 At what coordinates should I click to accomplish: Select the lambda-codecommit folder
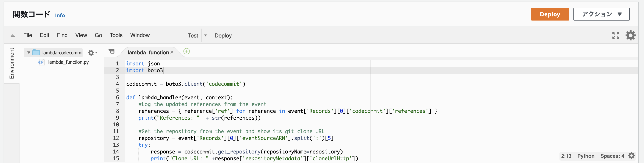[62, 53]
